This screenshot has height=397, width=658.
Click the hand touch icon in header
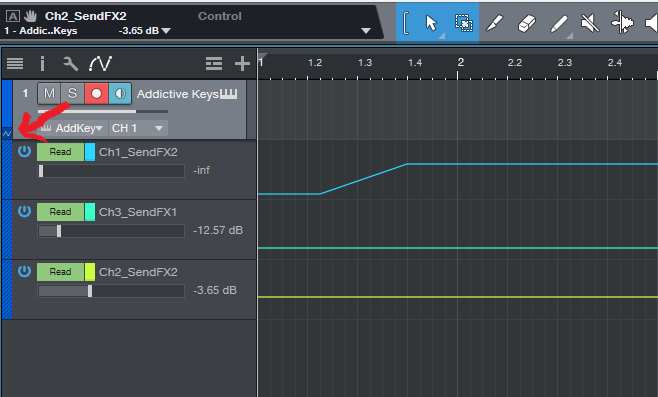pyautogui.click(x=30, y=16)
